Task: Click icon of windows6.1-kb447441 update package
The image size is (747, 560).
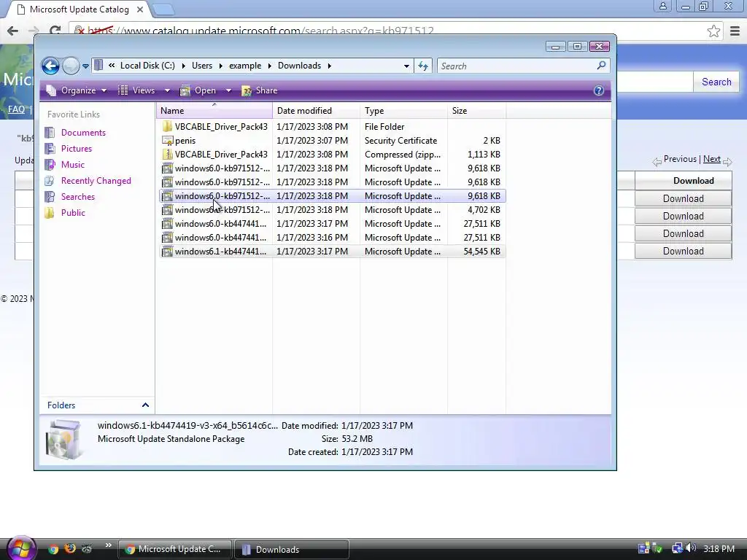Action: pyautogui.click(x=167, y=251)
